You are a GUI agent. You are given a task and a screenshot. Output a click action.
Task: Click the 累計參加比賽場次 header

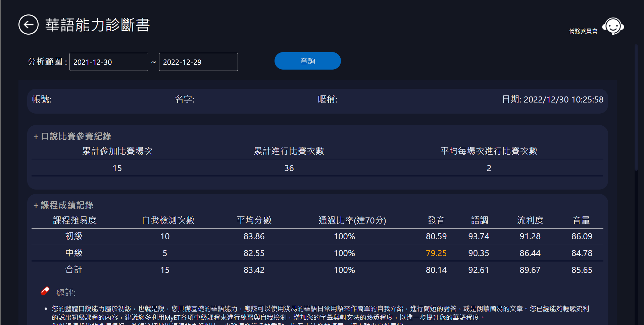pyautogui.click(x=117, y=151)
